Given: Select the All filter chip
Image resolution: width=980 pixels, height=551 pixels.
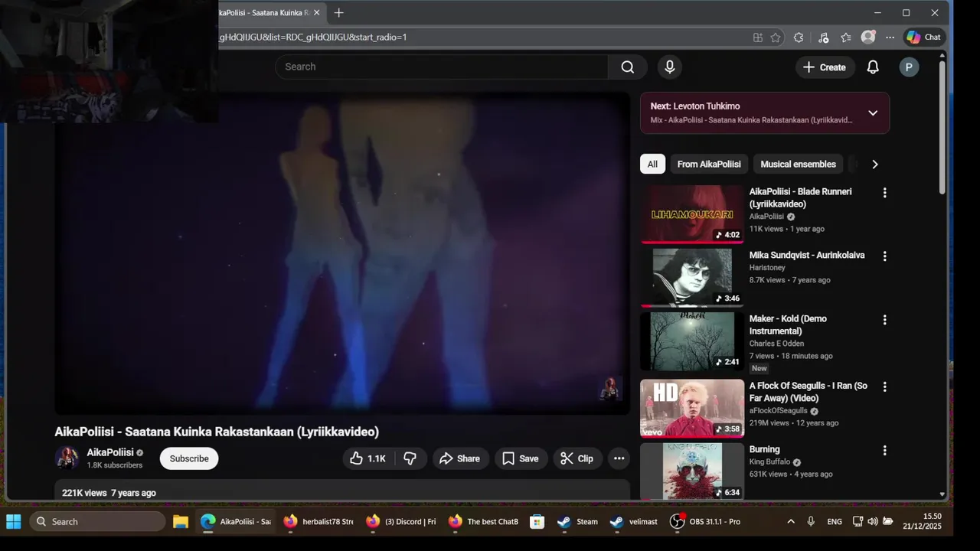Looking at the screenshot, I should coord(652,164).
